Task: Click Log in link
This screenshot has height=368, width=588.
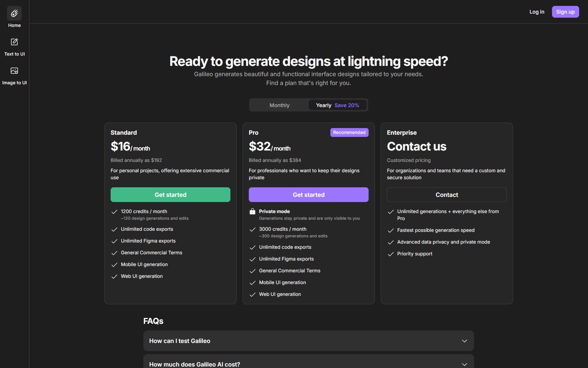Action: [x=537, y=12]
